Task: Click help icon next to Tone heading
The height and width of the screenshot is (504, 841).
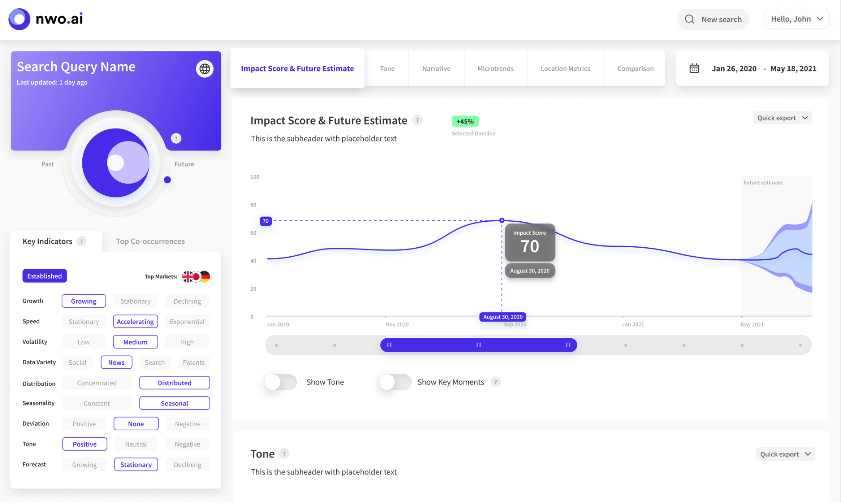Action: coord(284,453)
